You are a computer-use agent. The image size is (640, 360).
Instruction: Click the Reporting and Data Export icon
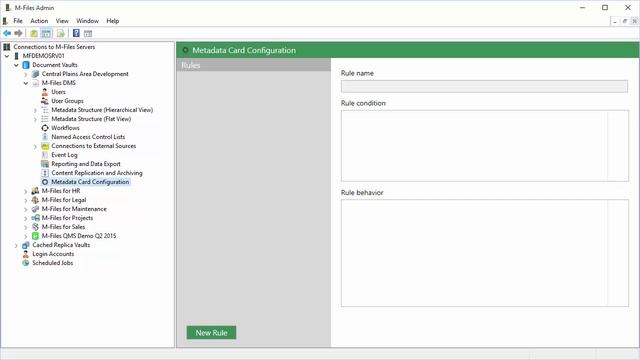point(45,164)
